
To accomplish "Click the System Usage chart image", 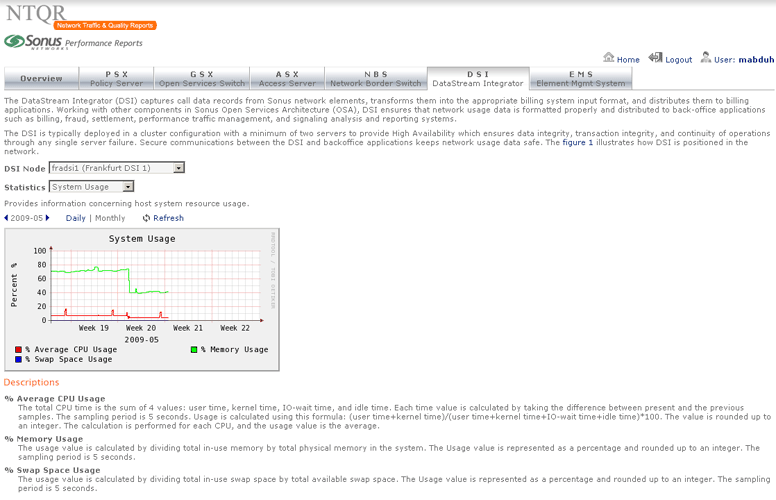I will (x=142, y=300).
